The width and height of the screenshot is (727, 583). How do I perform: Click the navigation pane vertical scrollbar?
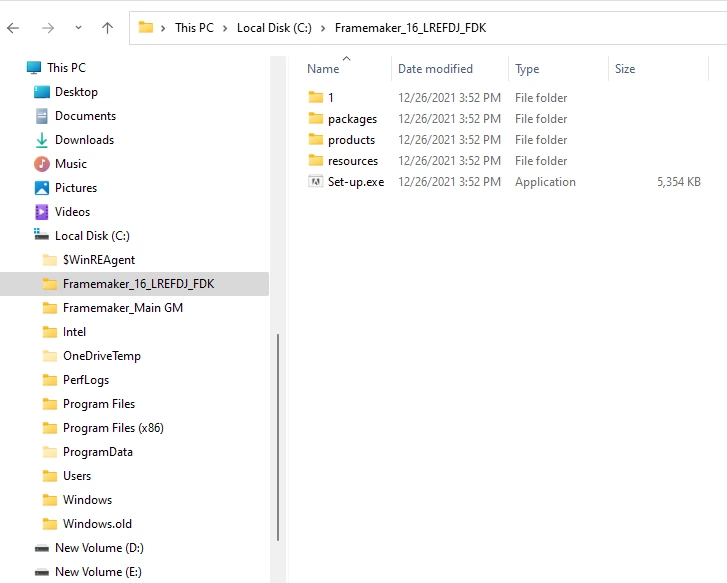278,437
